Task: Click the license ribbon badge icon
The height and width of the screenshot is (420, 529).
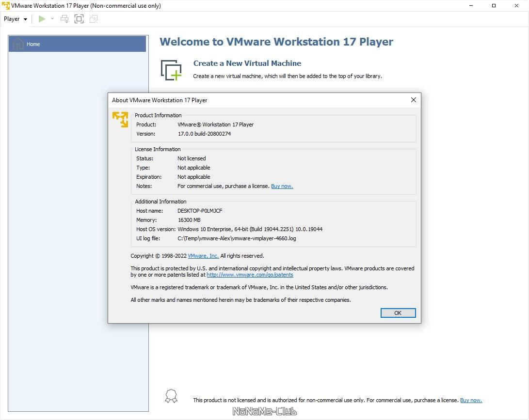Action: (171, 396)
